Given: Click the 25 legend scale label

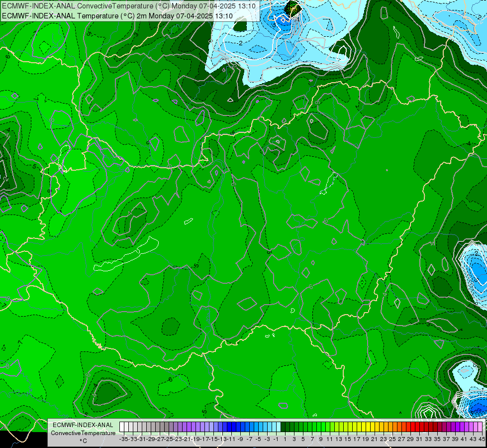Looking at the screenshot, I should (392, 439).
